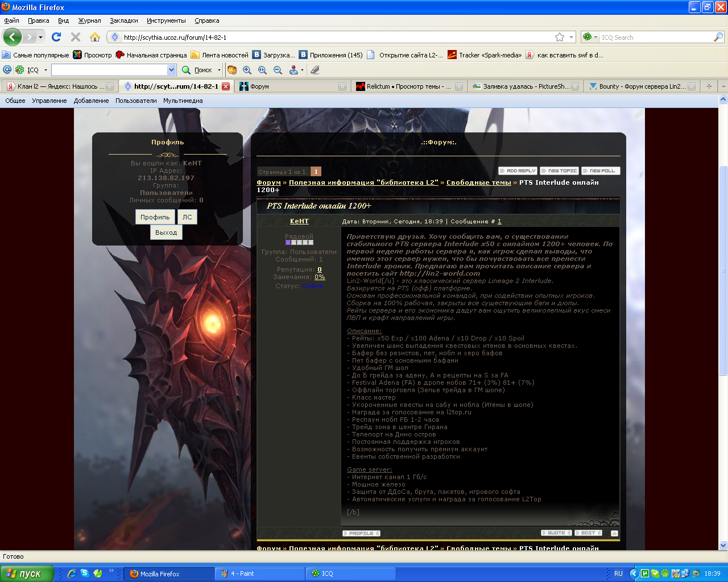Open the ЛС private messages button
728x582 pixels.
tap(187, 217)
